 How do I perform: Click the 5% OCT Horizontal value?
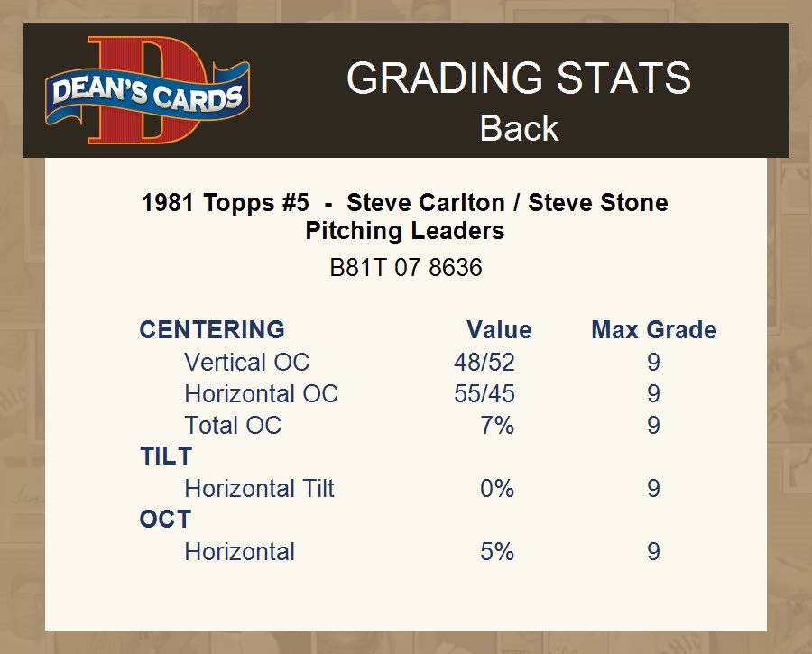click(x=497, y=552)
